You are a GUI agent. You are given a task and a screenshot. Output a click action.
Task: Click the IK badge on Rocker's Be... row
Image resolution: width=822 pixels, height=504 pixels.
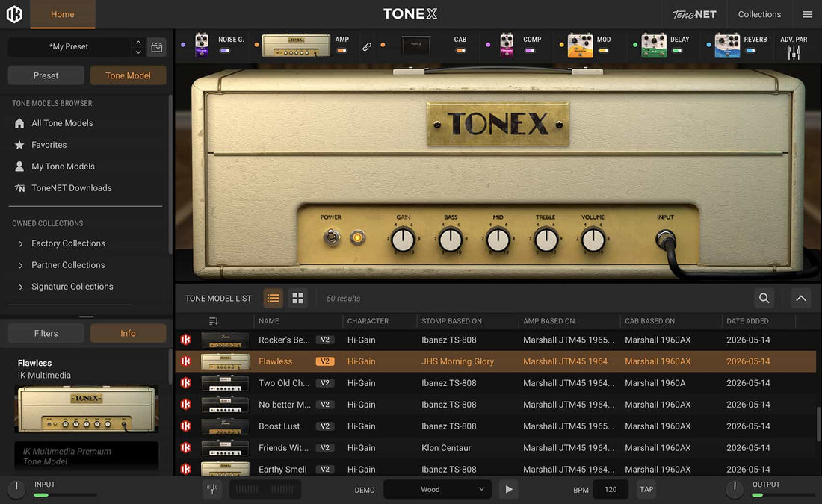pyautogui.click(x=185, y=340)
